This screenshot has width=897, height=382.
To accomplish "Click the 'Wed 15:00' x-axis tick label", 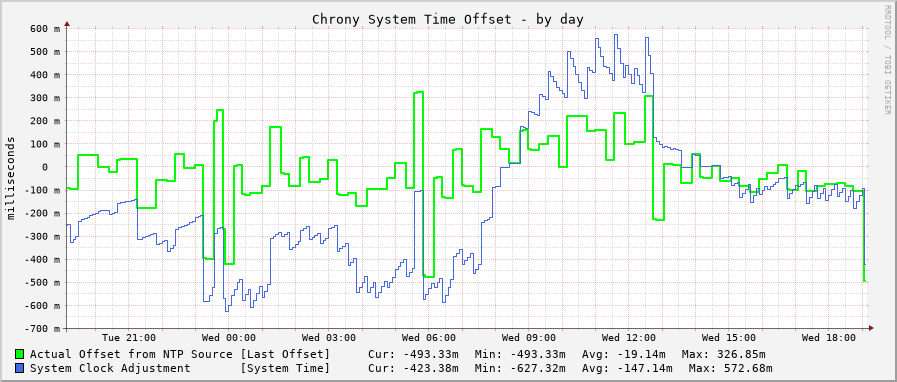I will click(x=728, y=338).
